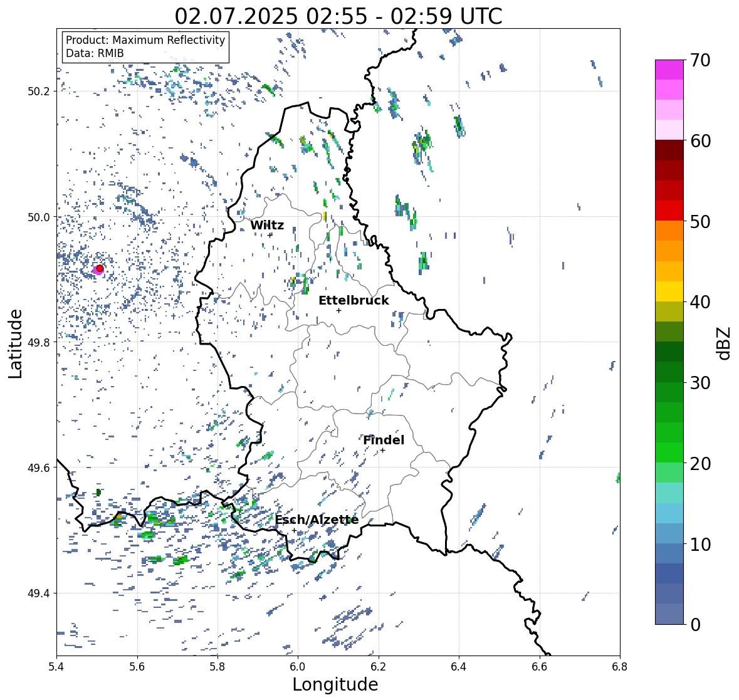Click the 20 value on colorbar
The width and height of the screenshot is (739, 700).
[700, 464]
